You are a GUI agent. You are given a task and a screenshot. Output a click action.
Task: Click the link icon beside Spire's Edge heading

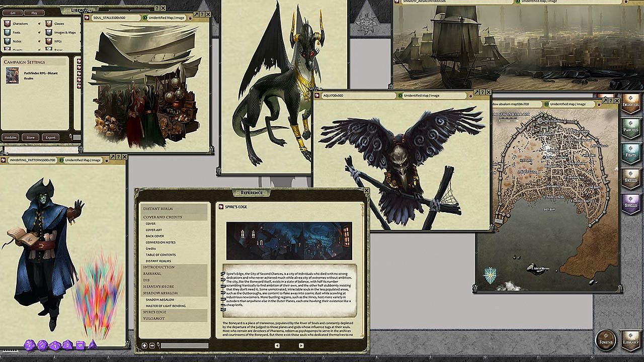[221, 207]
